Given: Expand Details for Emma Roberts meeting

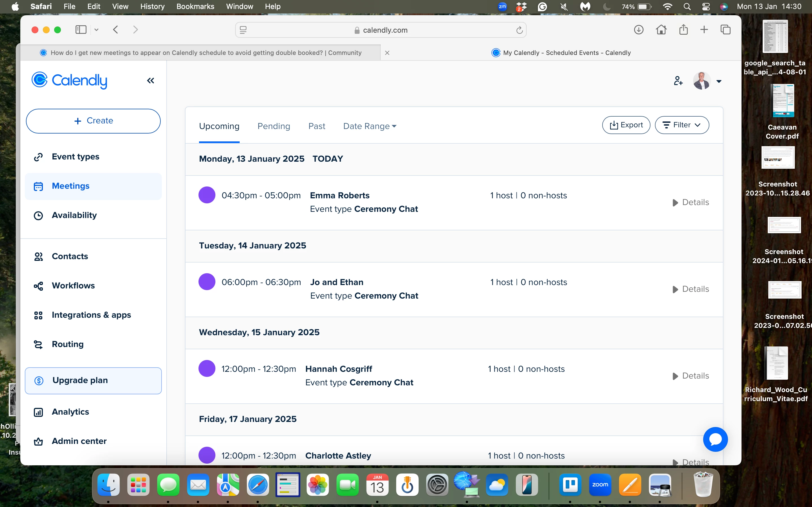Looking at the screenshot, I should (690, 202).
